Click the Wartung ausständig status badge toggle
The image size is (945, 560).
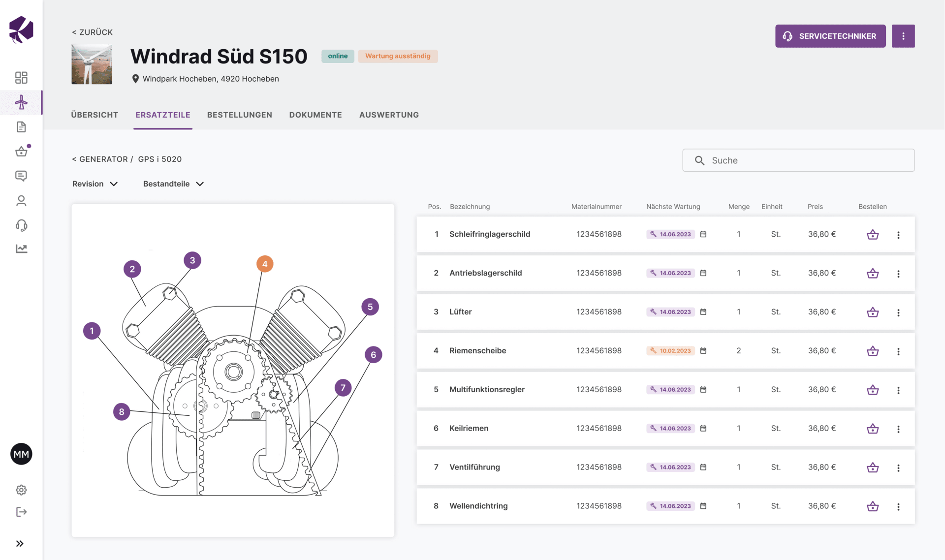pos(398,56)
